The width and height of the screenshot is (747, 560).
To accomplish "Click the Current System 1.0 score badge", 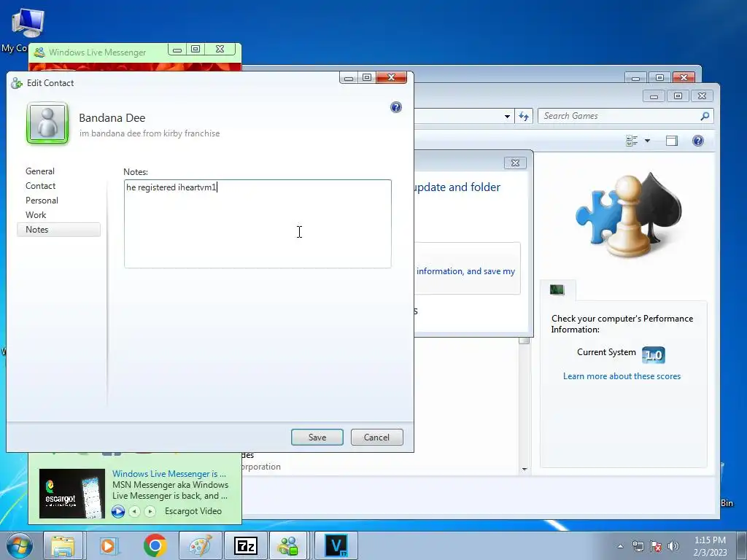I will pos(653,355).
